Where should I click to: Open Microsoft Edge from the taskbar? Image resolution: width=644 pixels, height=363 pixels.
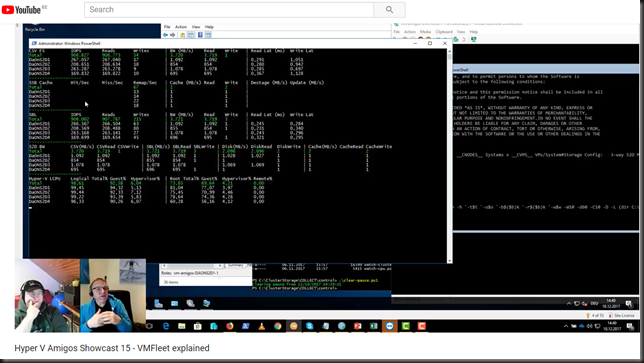166,326
